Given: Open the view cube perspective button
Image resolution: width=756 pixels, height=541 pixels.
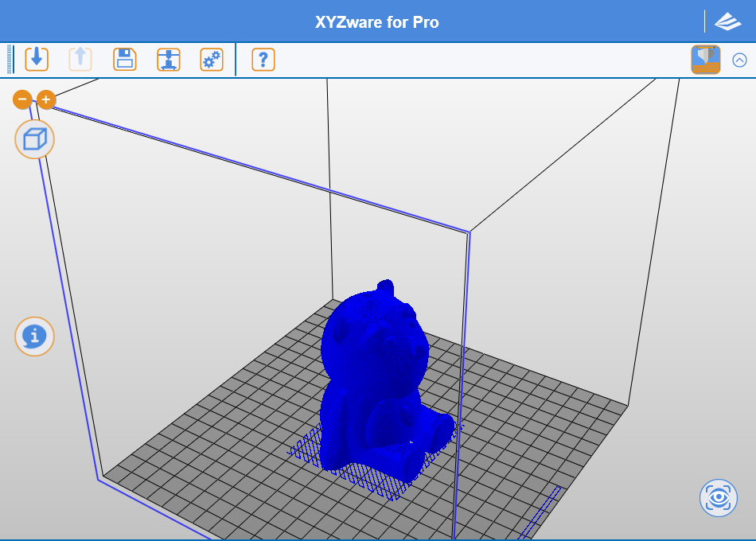Looking at the screenshot, I should click(35, 139).
